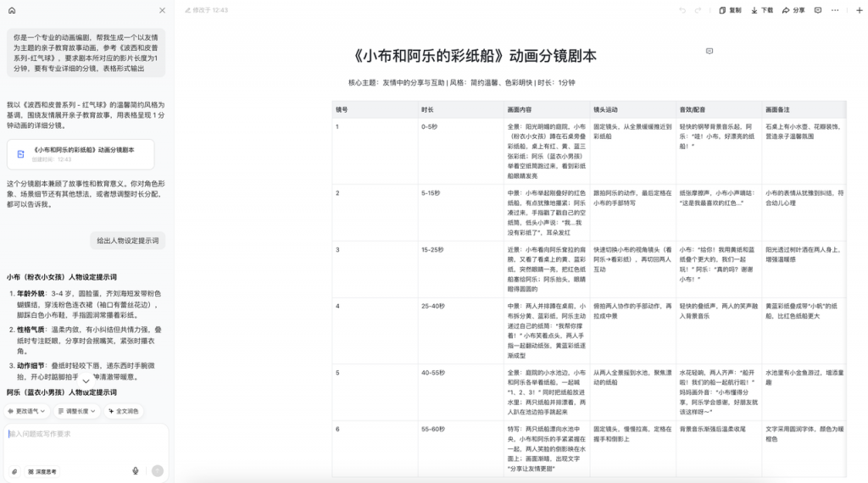Select the 画面备注 column header
Viewport: 868px width, 483px height.
click(x=804, y=109)
